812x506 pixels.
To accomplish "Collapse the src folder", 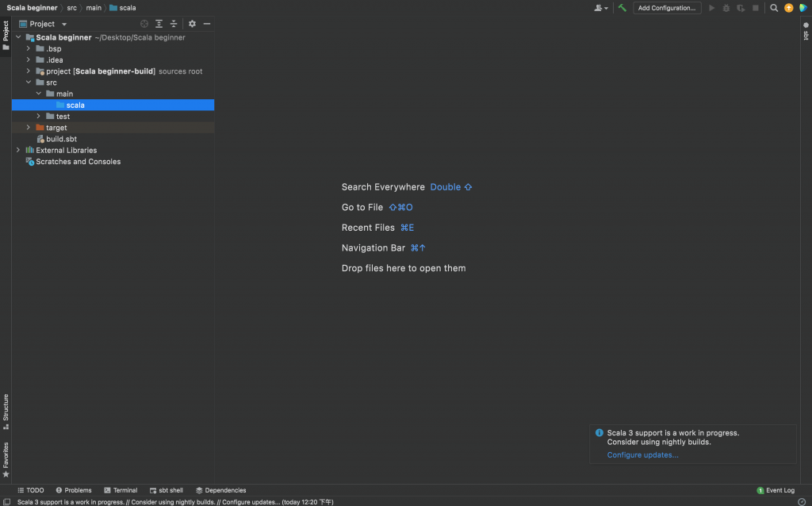I will [x=29, y=82].
